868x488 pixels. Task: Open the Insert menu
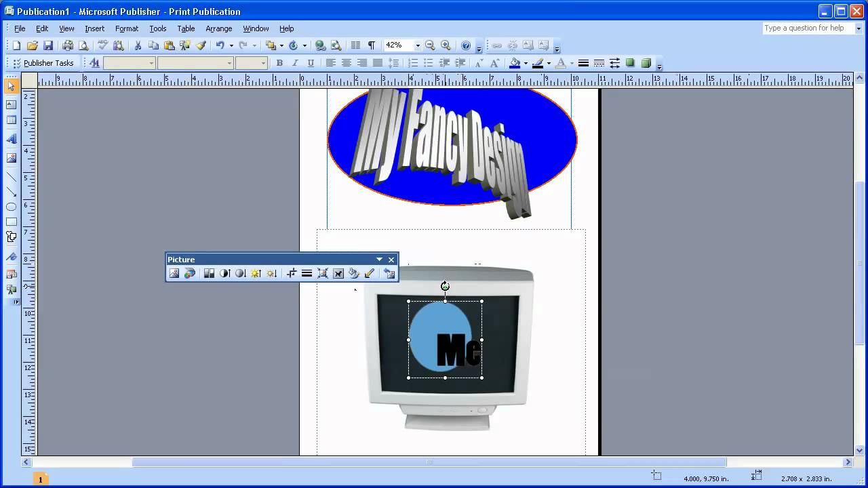tap(94, 28)
